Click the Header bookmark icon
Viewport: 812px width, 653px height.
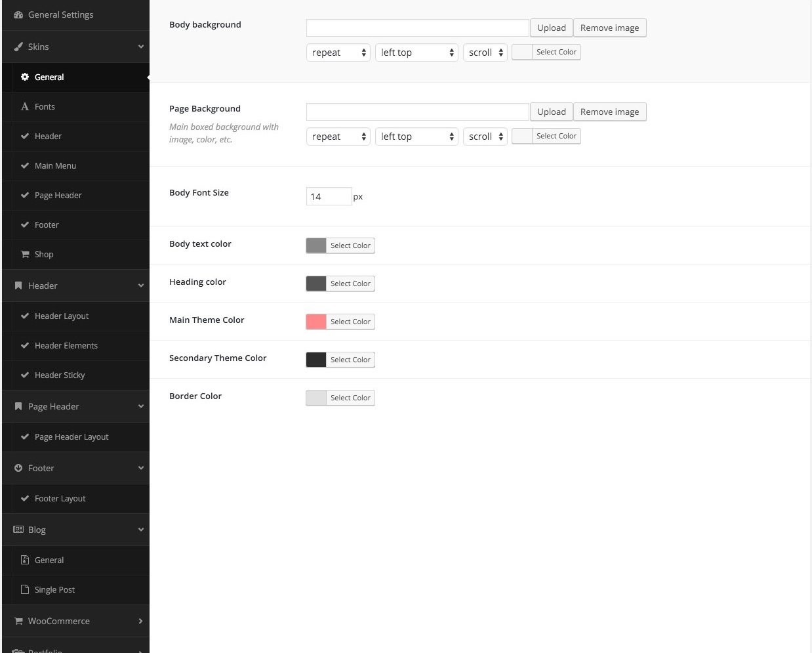coord(18,285)
